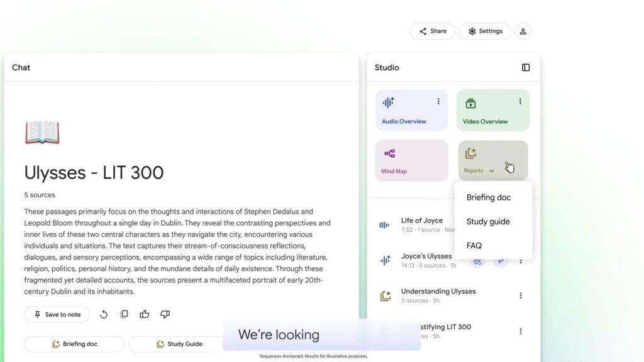Expand the Reports dropdown chevron

[x=492, y=171]
